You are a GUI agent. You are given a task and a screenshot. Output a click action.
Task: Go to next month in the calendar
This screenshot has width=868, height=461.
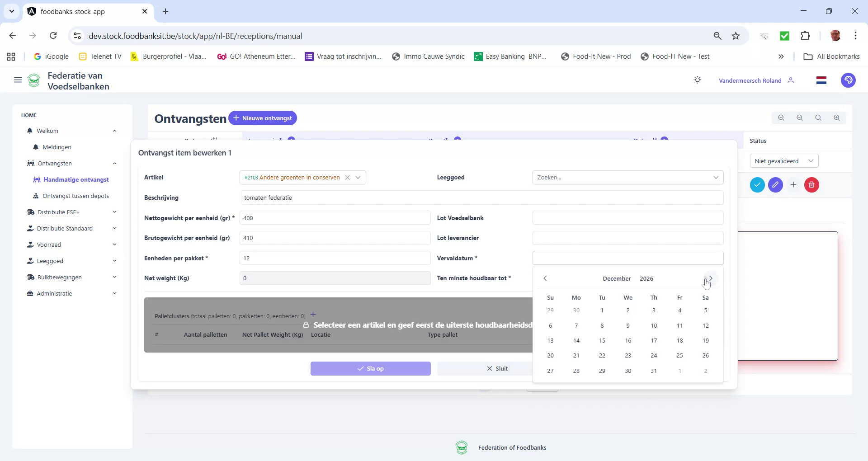[x=710, y=278]
